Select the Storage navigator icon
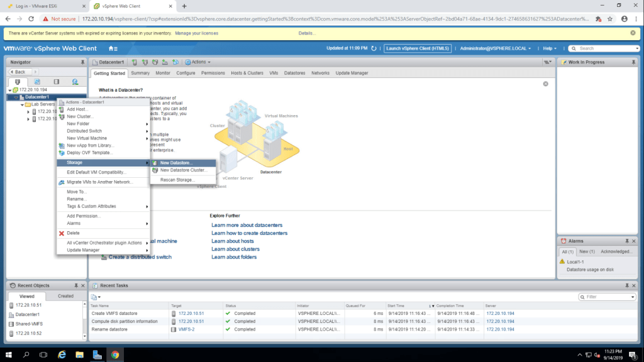Image resolution: width=644 pixels, height=362 pixels. tap(56, 82)
